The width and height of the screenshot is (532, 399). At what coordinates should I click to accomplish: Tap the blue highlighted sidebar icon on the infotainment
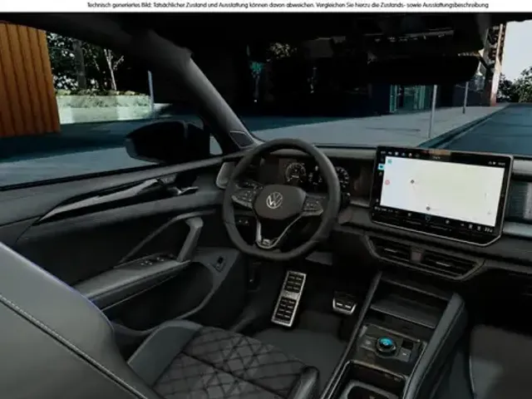tap(381, 166)
